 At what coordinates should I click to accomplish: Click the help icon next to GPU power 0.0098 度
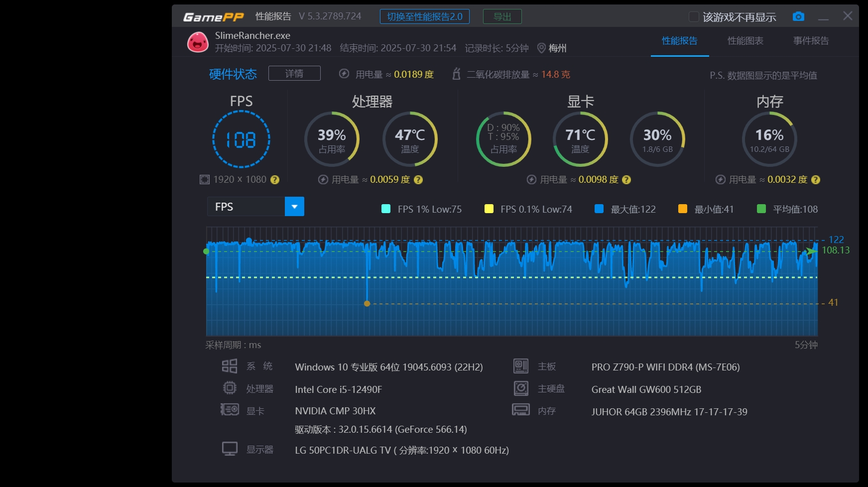coord(626,180)
